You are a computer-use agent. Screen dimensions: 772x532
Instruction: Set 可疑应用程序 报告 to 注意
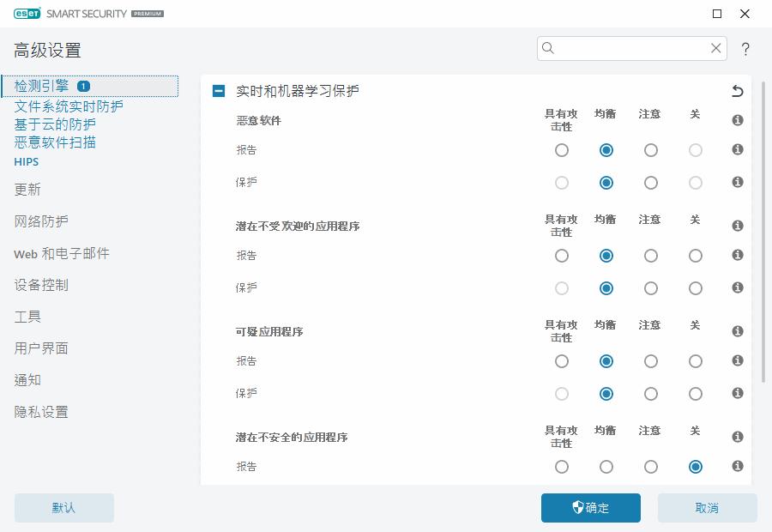click(651, 361)
